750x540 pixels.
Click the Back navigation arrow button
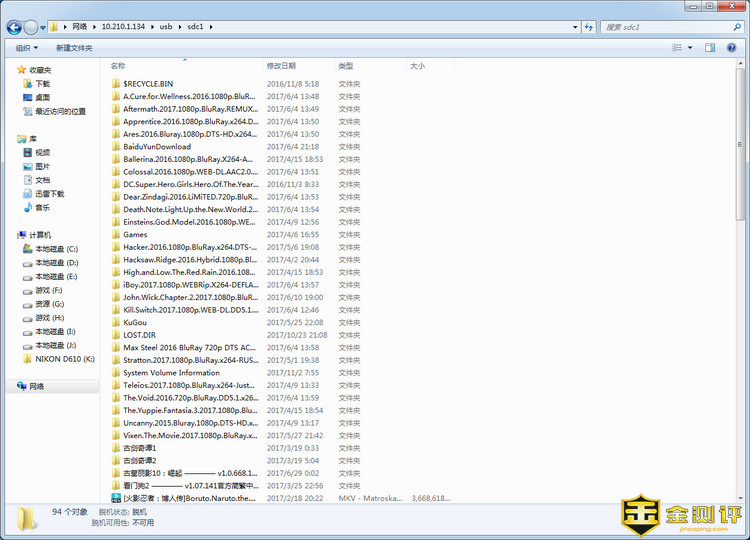tap(14, 26)
